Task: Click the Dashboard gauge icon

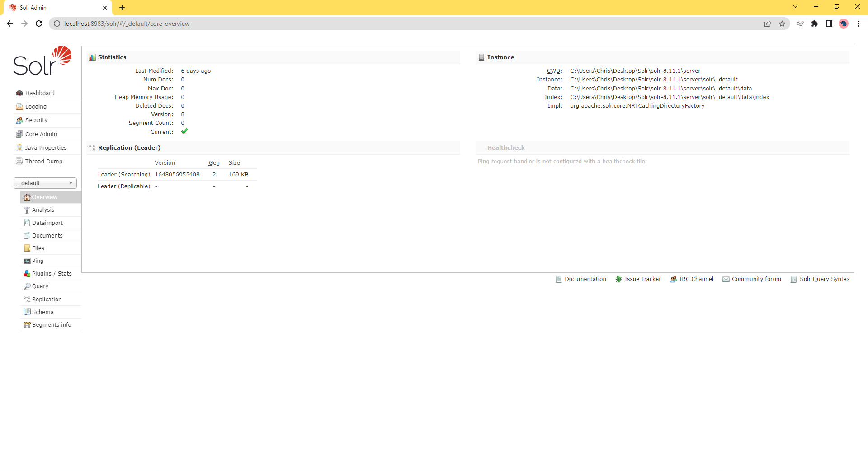Action: 19,93
